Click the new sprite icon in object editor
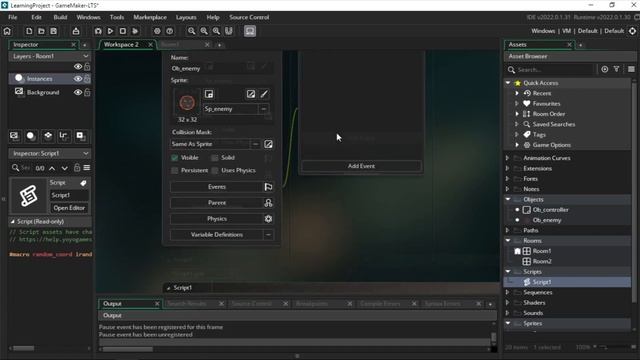This screenshot has width=640, height=360. click(209, 94)
